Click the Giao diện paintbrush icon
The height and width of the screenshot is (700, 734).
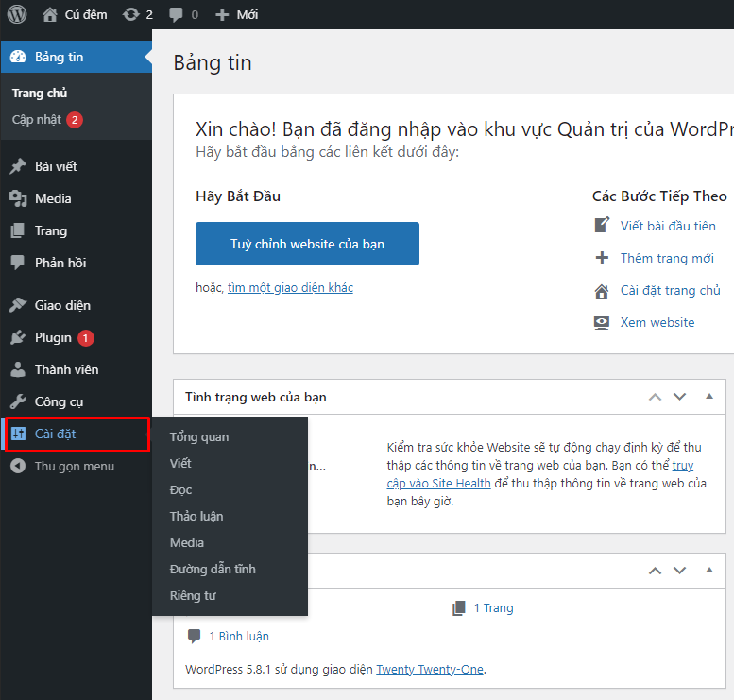[18, 305]
